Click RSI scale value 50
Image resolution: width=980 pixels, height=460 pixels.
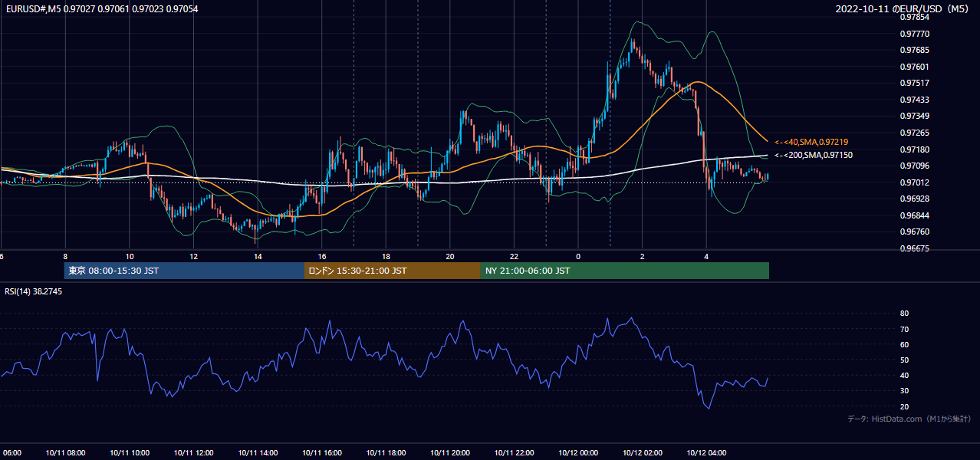click(904, 360)
